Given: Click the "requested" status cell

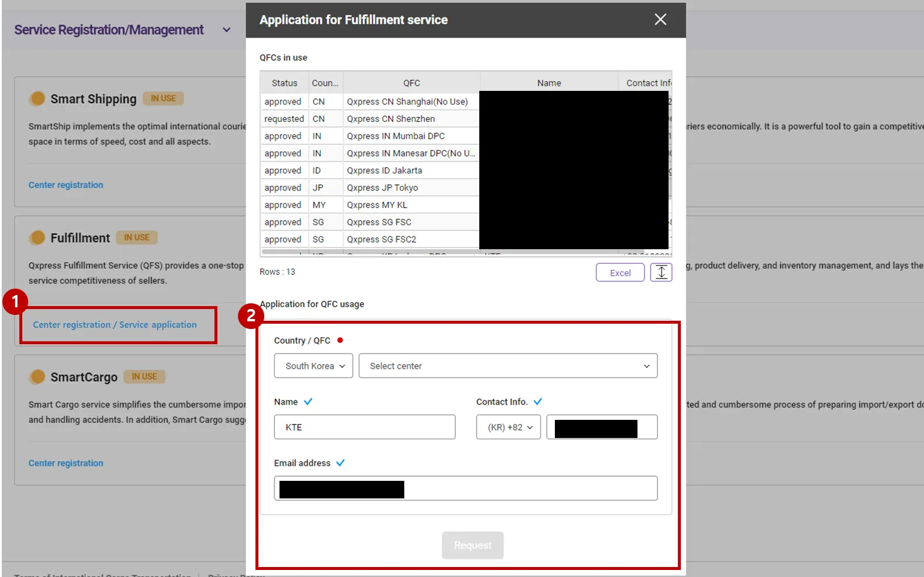Looking at the screenshot, I should click(284, 119).
